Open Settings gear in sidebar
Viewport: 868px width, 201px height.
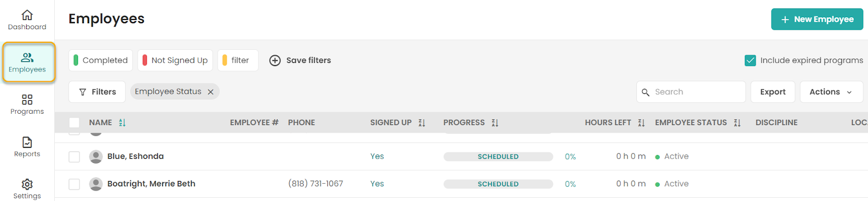point(27,184)
